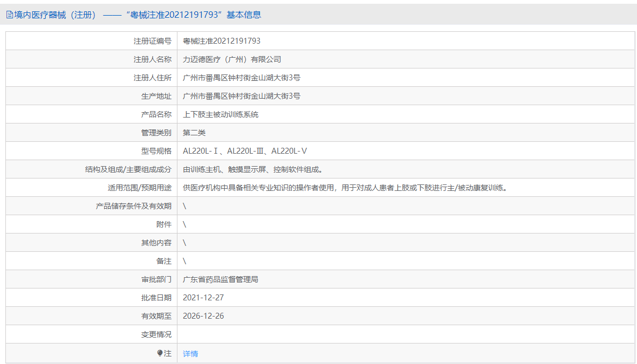Click the 结构及组成/主要组成成分 label

coord(128,169)
